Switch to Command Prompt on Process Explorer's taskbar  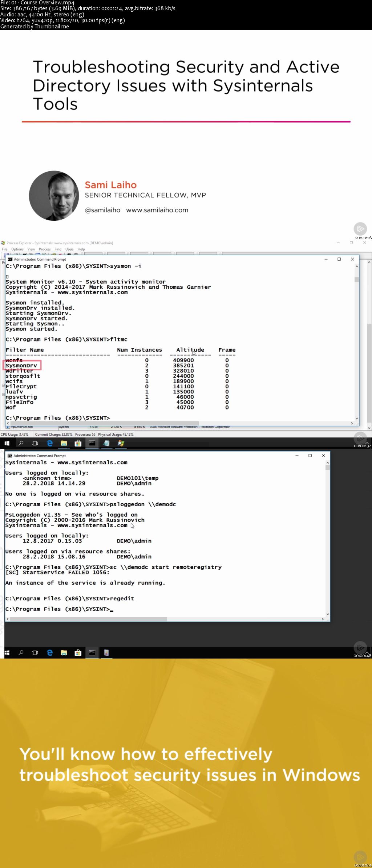coord(92,443)
